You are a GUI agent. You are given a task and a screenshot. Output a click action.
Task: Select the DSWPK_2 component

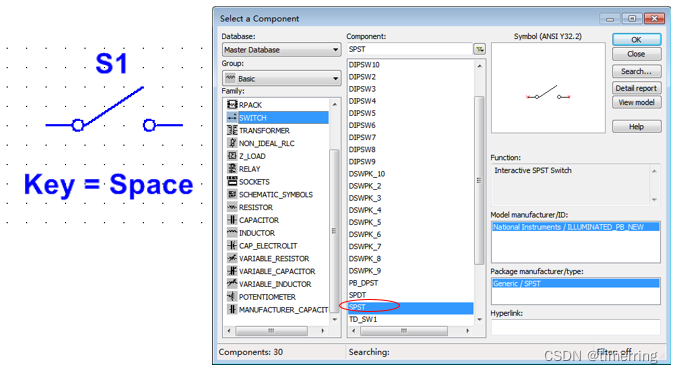[x=365, y=186]
